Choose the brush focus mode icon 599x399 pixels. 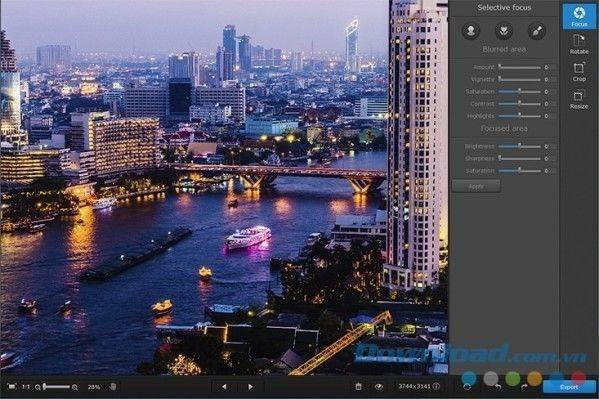[537, 31]
